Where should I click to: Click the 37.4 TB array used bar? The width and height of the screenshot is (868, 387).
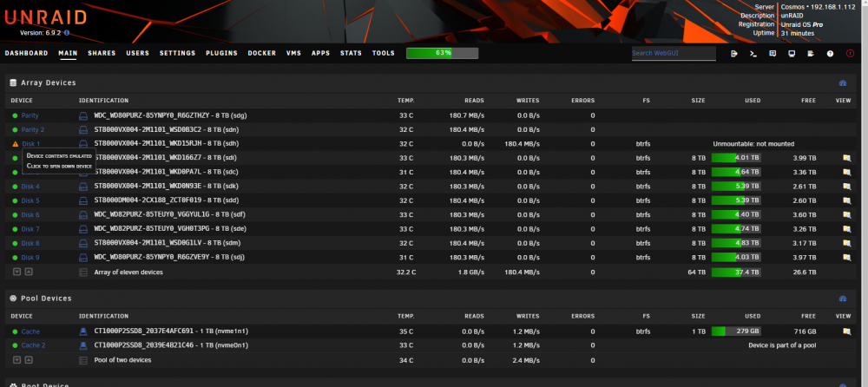point(736,272)
